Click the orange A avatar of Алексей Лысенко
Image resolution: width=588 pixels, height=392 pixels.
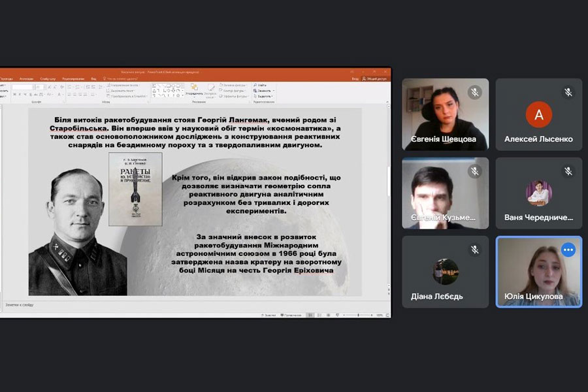[539, 114]
